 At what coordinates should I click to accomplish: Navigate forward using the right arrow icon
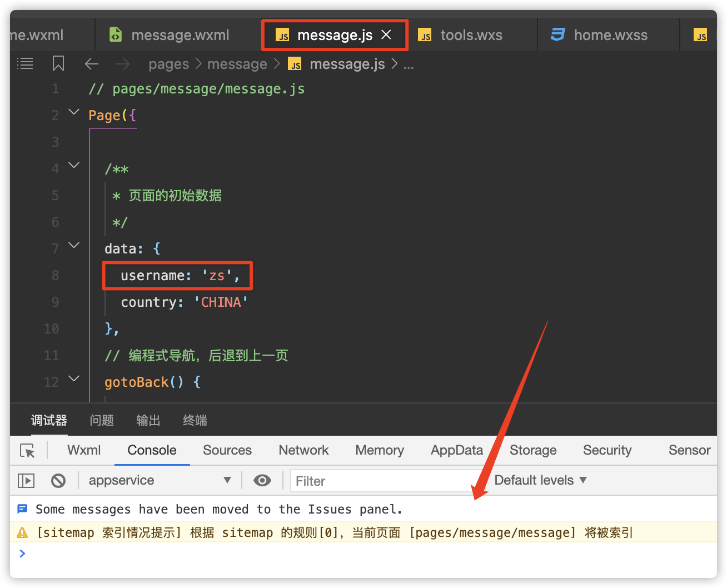point(123,63)
